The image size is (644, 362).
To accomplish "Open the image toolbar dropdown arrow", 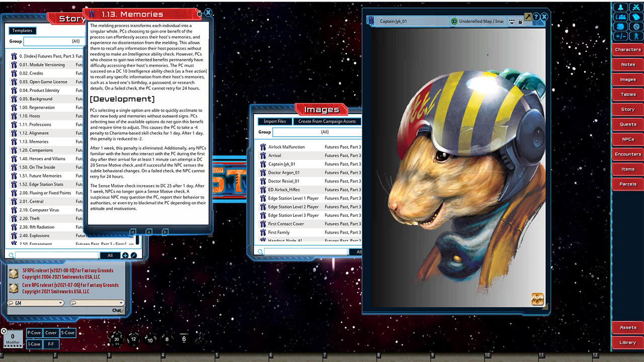I will 512,22.
